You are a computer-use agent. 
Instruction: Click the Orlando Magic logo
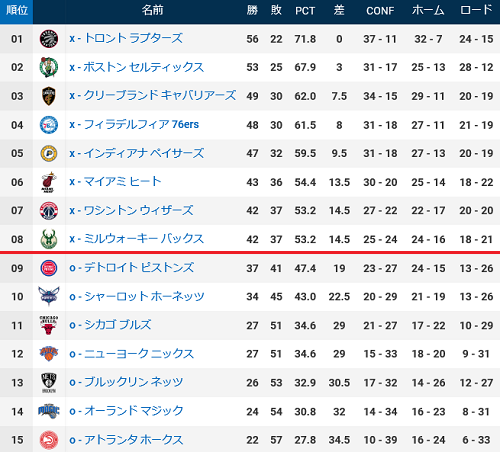(49, 411)
